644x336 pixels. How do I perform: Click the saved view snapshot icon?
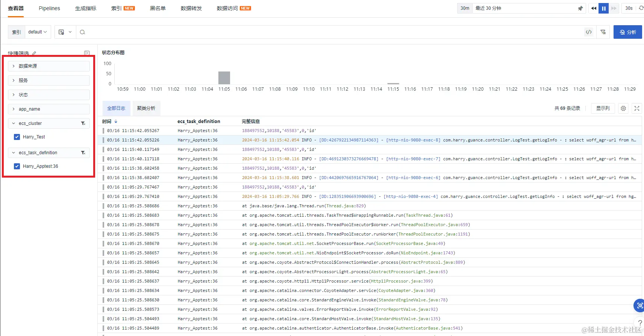[61, 32]
